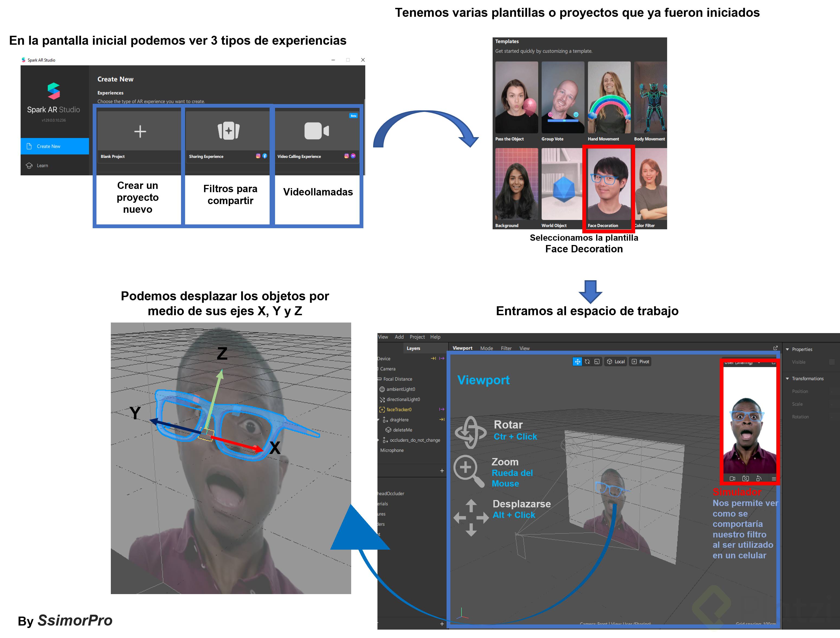The width and height of the screenshot is (840, 638).
Task: Choose the Video Calling Experience card
Action: click(317, 137)
